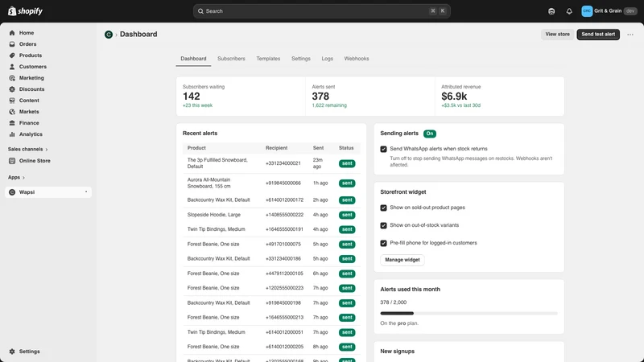Select the Products tag icon

pyautogui.click(x=12, y=56)
